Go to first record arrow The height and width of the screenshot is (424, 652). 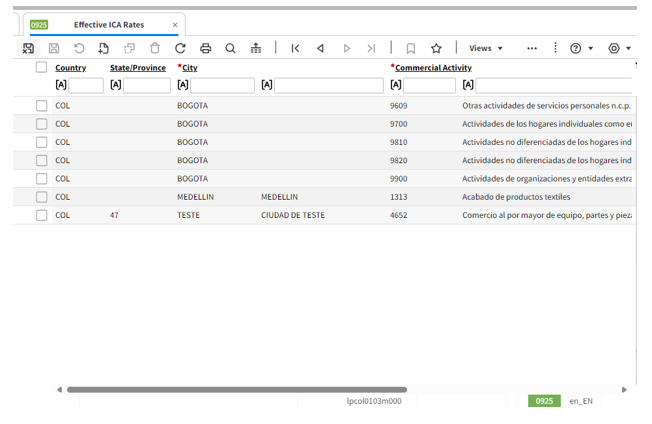[x=295, y=48]
